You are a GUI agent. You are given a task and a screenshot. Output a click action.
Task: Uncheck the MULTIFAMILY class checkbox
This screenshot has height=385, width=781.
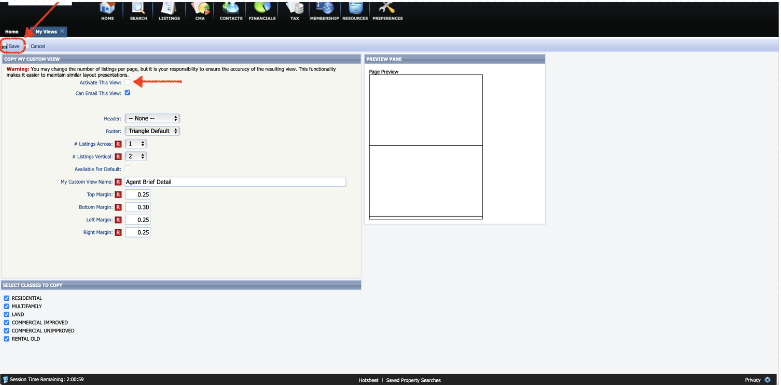[6, 306]
